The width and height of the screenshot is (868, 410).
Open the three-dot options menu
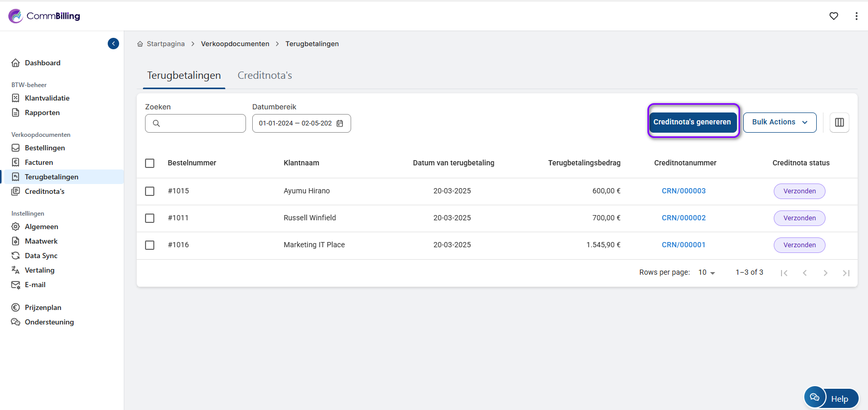pyautogui.click(x=856, y=16)
